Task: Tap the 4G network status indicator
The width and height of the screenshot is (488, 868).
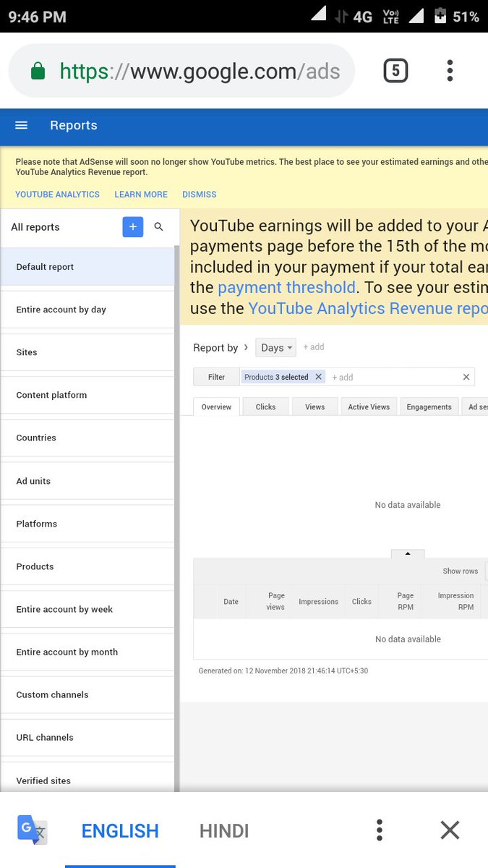Action: click(x=362, y=17)
